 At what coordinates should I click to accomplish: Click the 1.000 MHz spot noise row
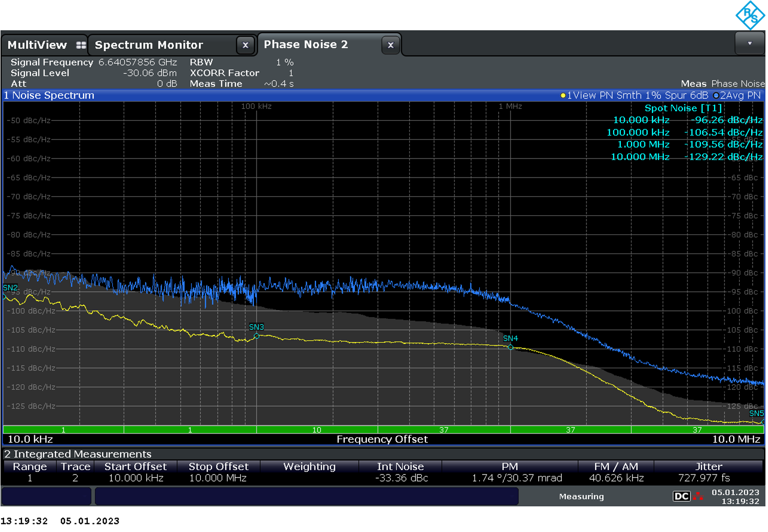[690, 145]
